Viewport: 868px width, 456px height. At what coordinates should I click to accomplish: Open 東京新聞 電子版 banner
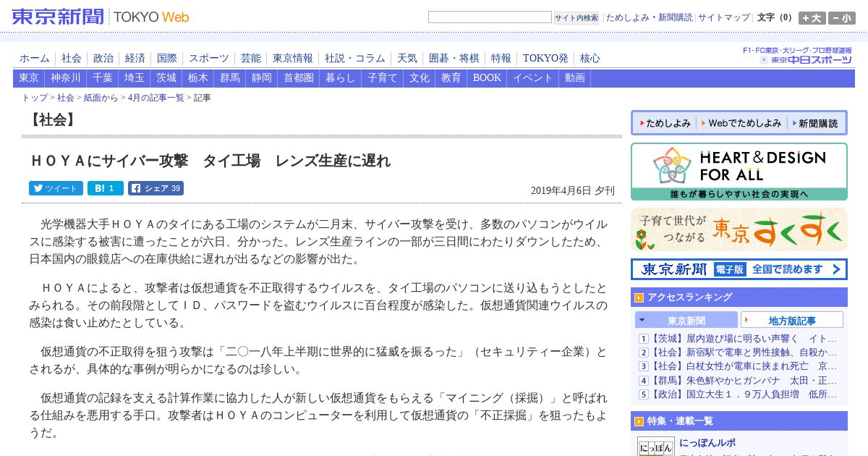point(739,269)
